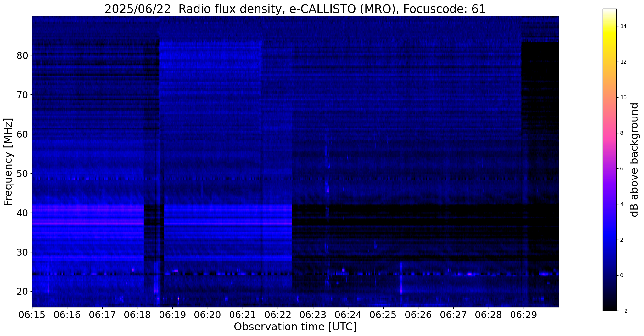Click the 06:28 time tick label
The image size is (644, 336).
[489, 315]
